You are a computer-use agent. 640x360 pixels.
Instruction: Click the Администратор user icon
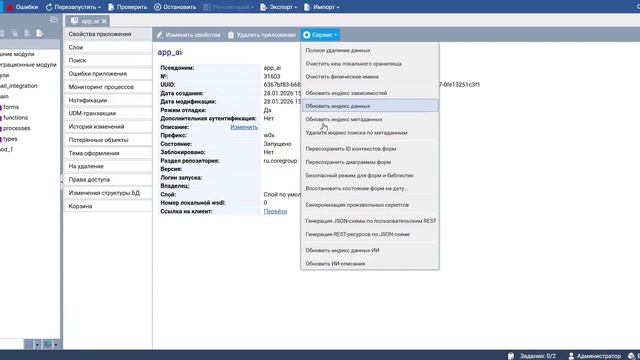571,356
